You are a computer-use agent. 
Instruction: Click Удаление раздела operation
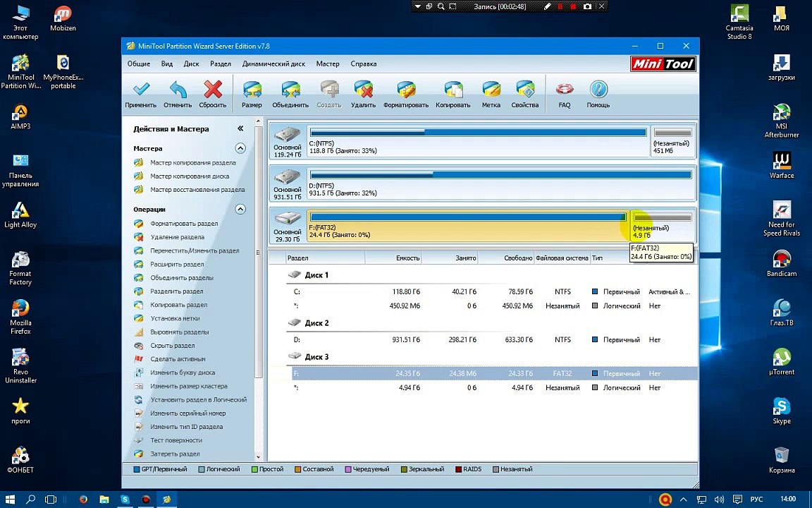click(177, 237)
